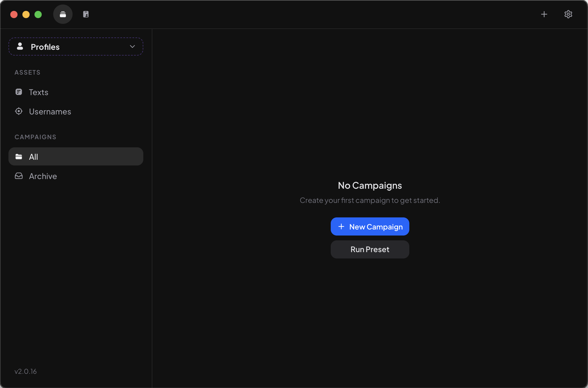
Task: Click the Run Preset button
Action: coord(370,249)
